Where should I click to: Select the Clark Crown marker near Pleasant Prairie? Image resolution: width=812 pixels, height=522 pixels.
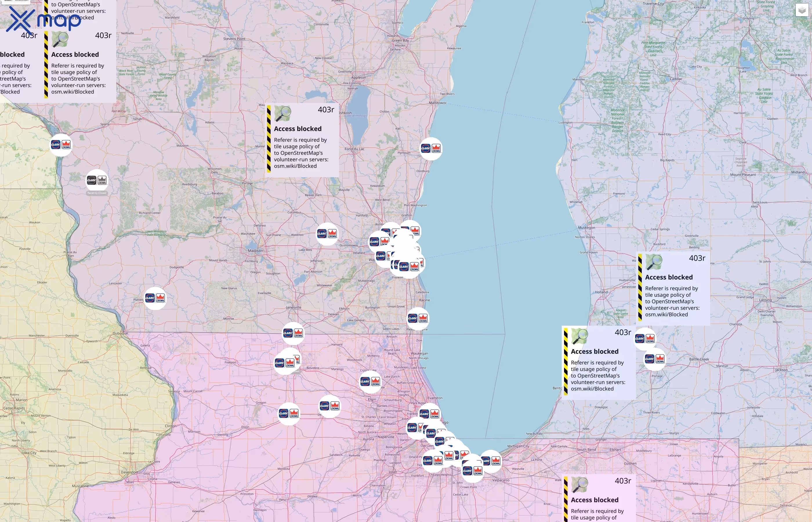click(418, 318)
